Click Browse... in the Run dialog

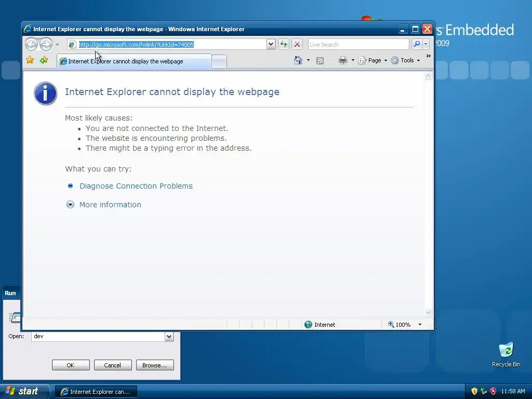155,365
